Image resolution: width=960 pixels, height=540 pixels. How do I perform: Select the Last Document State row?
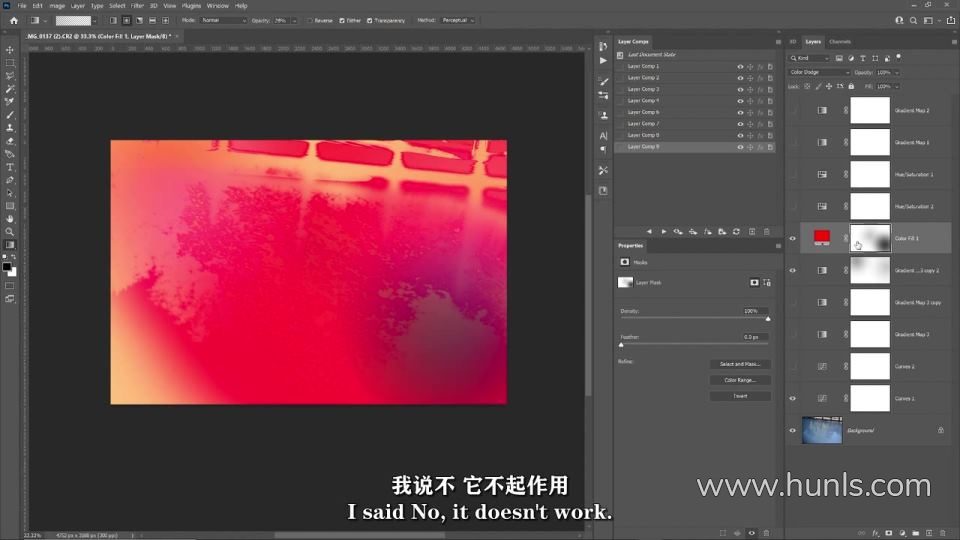[695, 54]
